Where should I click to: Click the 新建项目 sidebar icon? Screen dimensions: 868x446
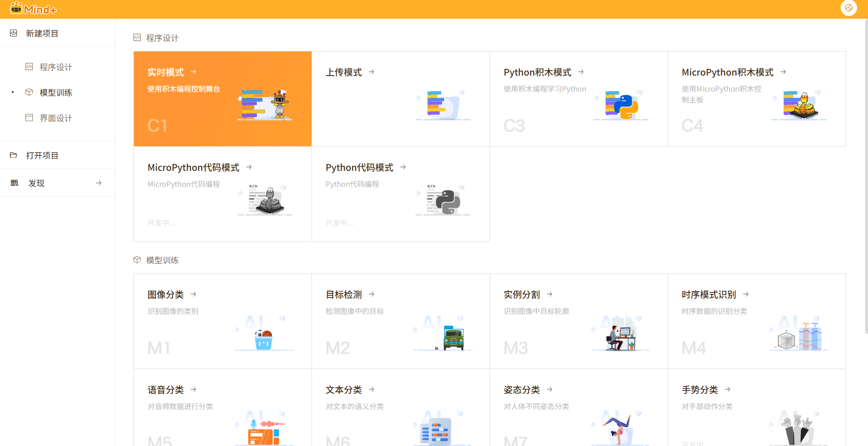[x=14, y=33]
